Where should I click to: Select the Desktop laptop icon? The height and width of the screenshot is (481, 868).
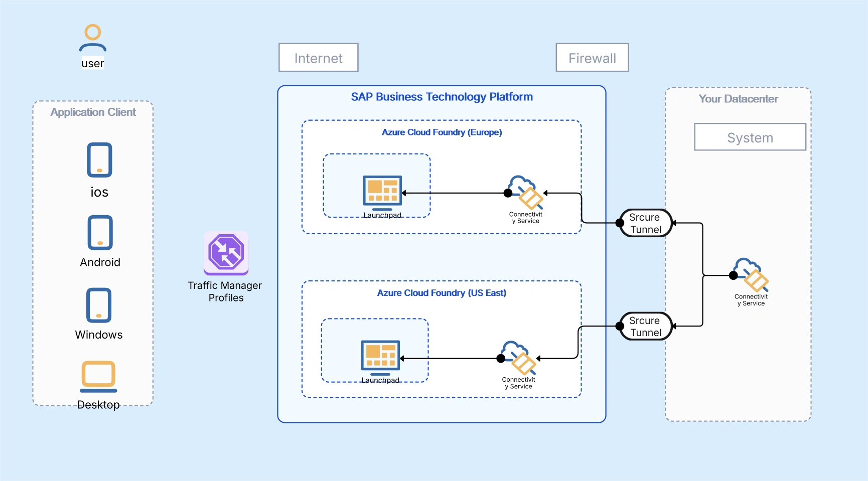click(98, 376)
